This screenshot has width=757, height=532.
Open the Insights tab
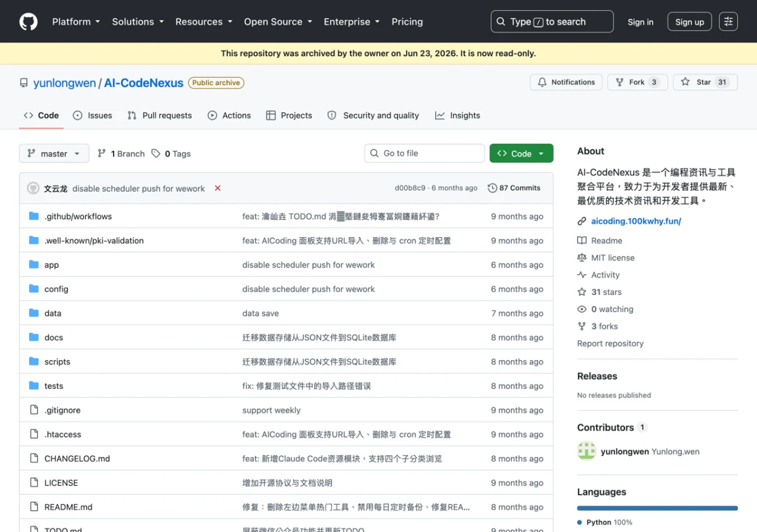458,115
